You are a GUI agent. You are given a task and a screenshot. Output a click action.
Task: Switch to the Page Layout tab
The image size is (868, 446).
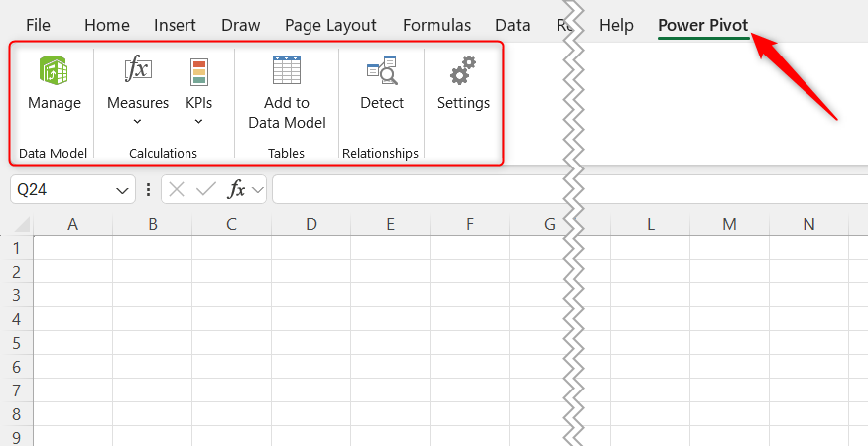330,25
